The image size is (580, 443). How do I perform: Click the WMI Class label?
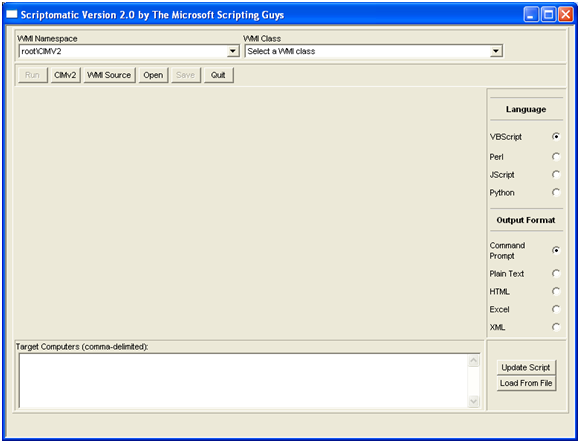click(262, 38)
